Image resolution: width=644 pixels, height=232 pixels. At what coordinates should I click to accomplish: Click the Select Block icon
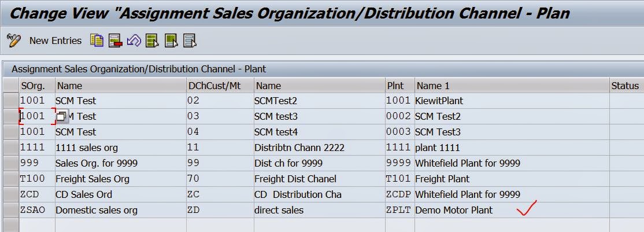click(171, 40)
